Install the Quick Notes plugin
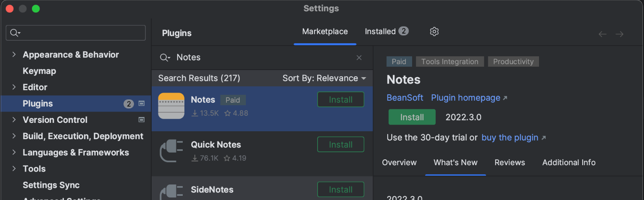 point(340,145)
